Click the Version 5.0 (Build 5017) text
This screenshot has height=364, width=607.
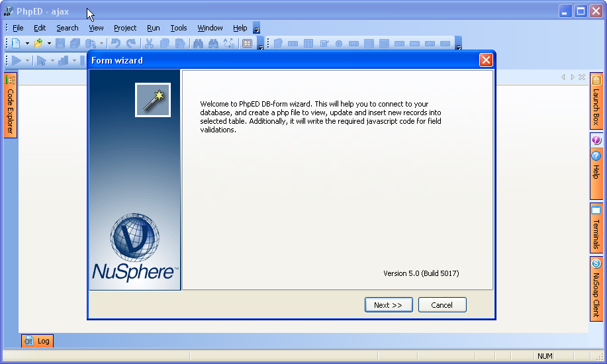[421, 273]
